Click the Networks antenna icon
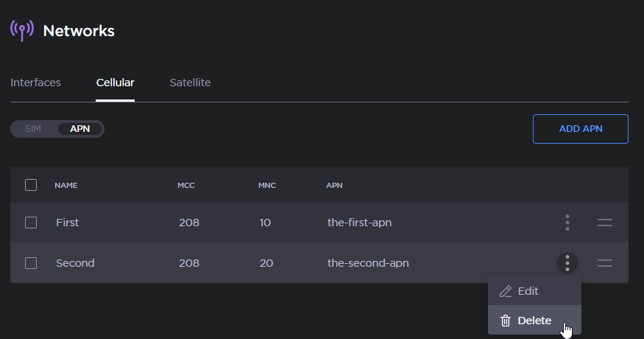644x339 pixels. pyautogui.click(x=22, y=30)
